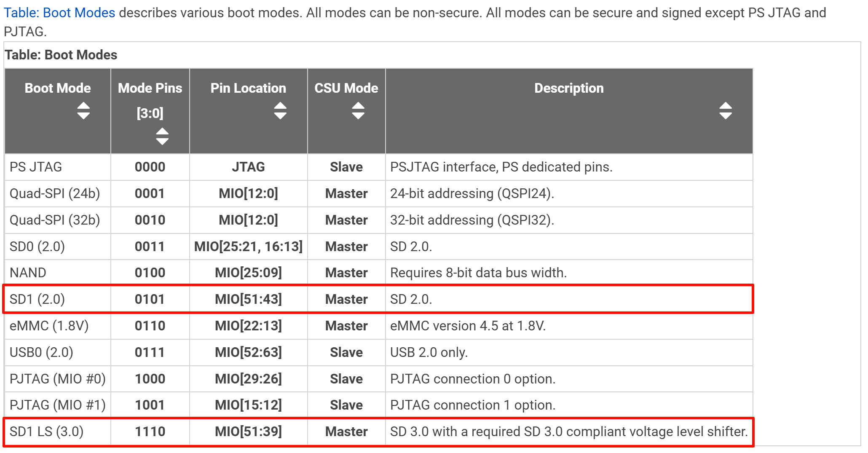Click pin location 'MIO[22:13]'
The image size is (868, 453).
click(248, 326)
